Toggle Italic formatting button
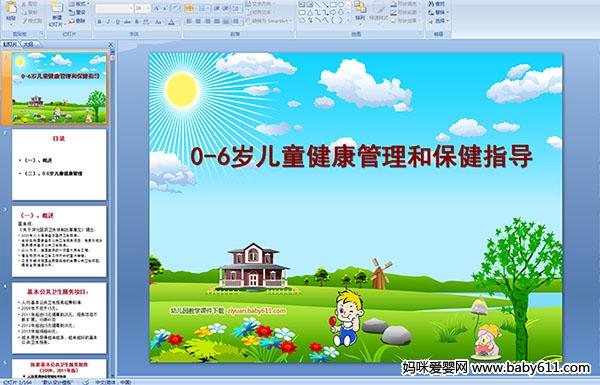This screenshot has height=385, width=600. point(109,22)
